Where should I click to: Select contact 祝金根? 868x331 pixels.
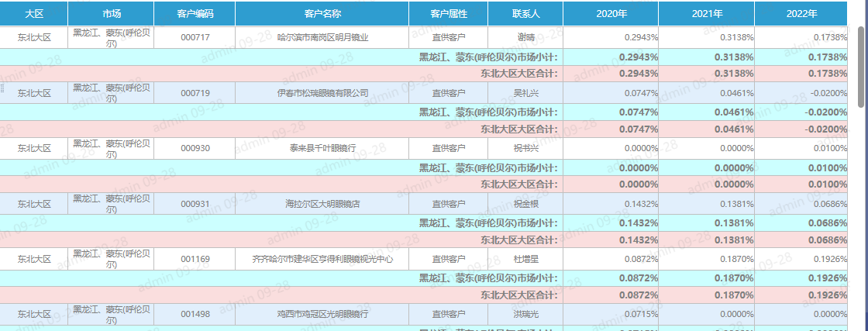click(525, 204)
